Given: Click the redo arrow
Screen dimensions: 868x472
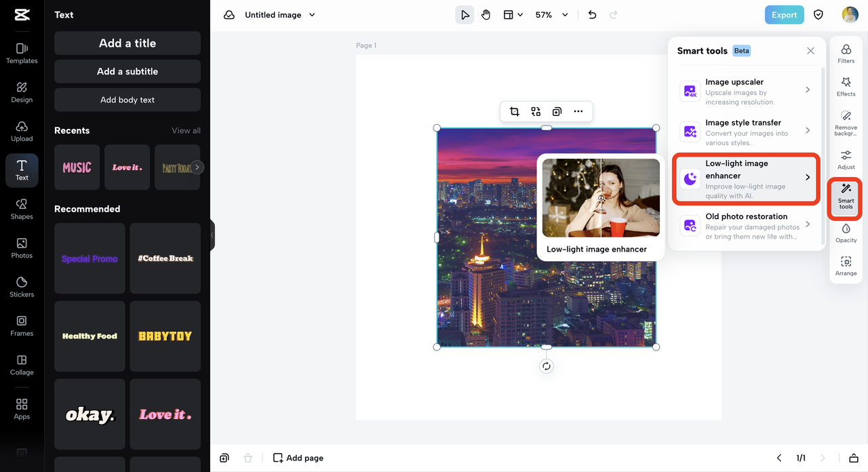Looking at the screenshot, I should [614, 15].
